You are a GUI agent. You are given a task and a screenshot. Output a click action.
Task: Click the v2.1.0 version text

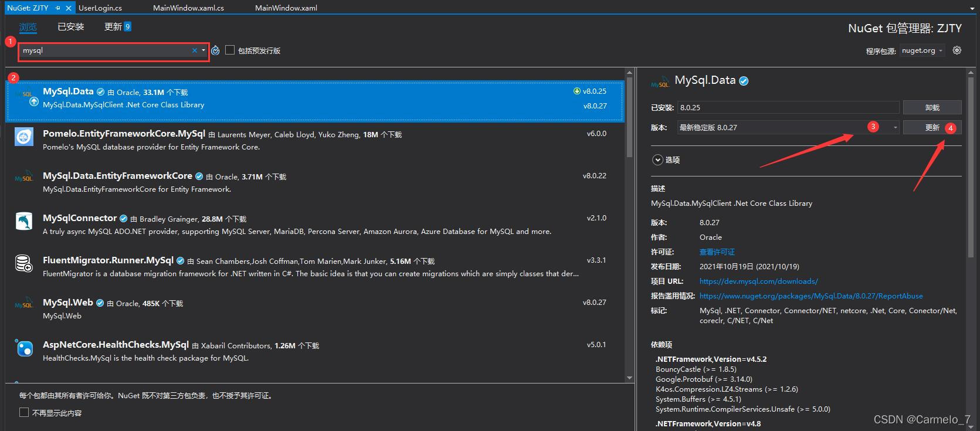[596, 218]
